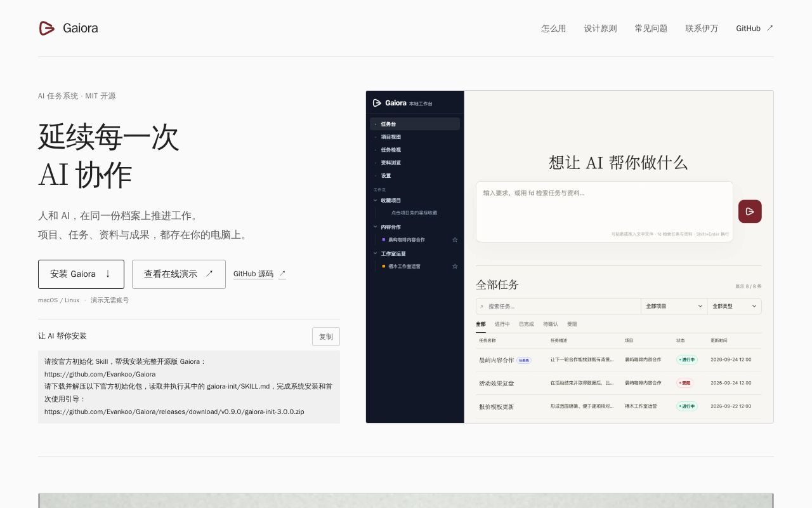This screenshot has width=812, height=508.
Task: Click the Gaiora logo in the page header
Action: [68, 28]
